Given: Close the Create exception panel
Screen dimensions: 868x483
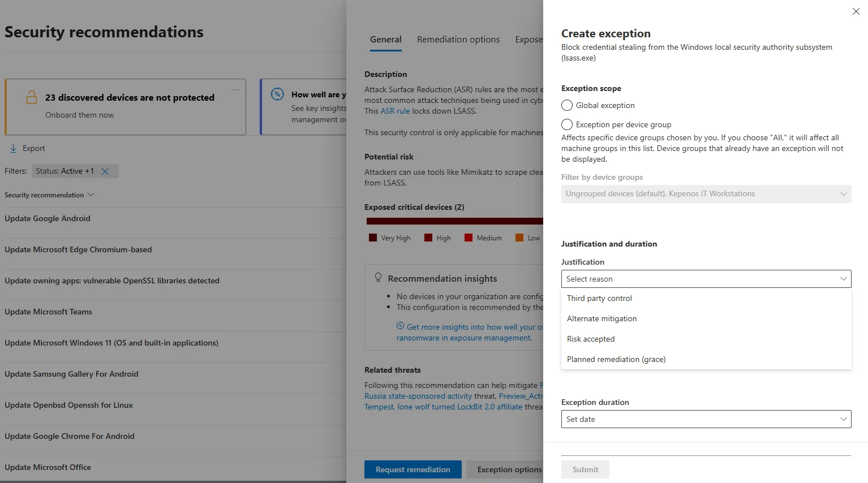Looking at the screenshot, I should tap(856, 11).
